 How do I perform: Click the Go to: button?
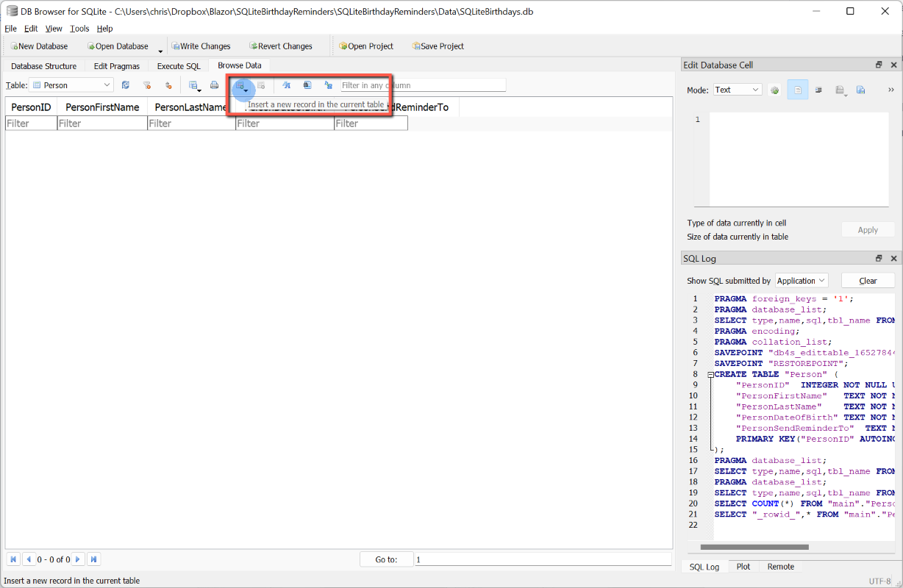click(x=386, y=559)
